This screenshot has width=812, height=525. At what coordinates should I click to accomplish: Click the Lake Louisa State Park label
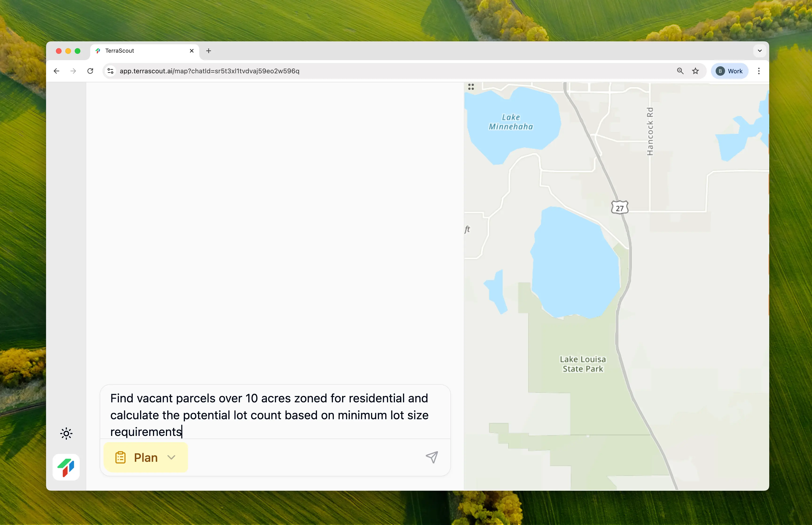[x=583, y=364]
